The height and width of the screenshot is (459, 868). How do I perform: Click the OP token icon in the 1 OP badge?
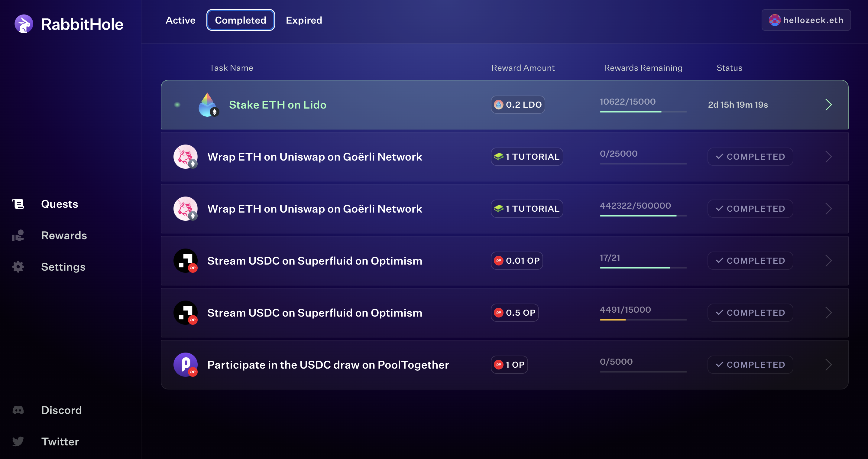tap(499, 365)
